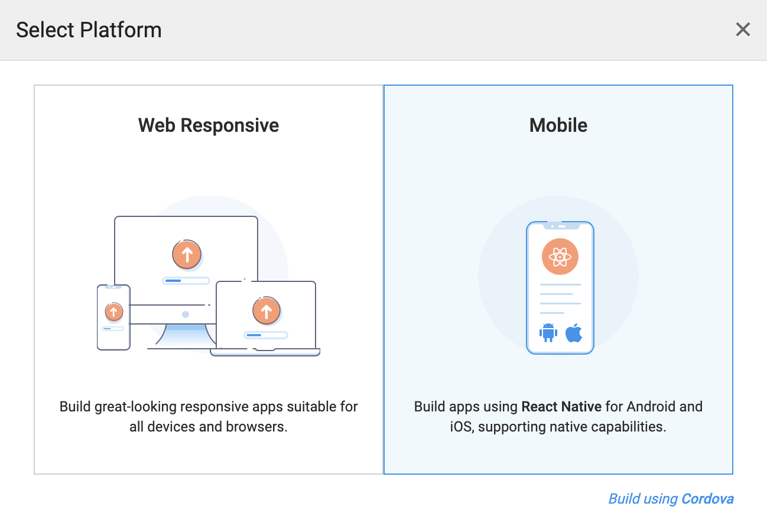Close the Select Platform dialog
Image resolution: width=767 pixels, height=532 pixels.
pos(743,29)
